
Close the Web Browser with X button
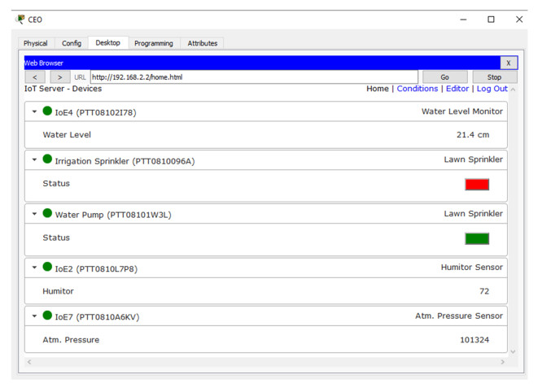tap(508, 63)
